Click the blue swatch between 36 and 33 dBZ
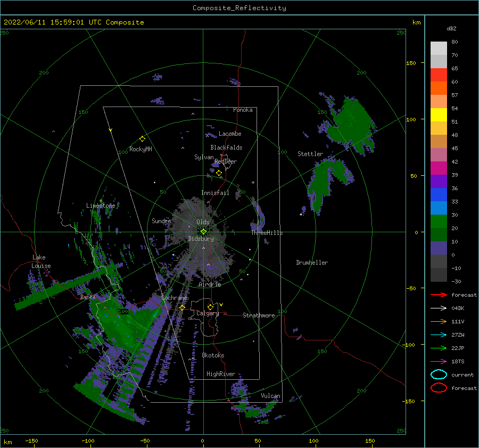Viewport: 479px width, 448px height. click(x=439, y=195)
